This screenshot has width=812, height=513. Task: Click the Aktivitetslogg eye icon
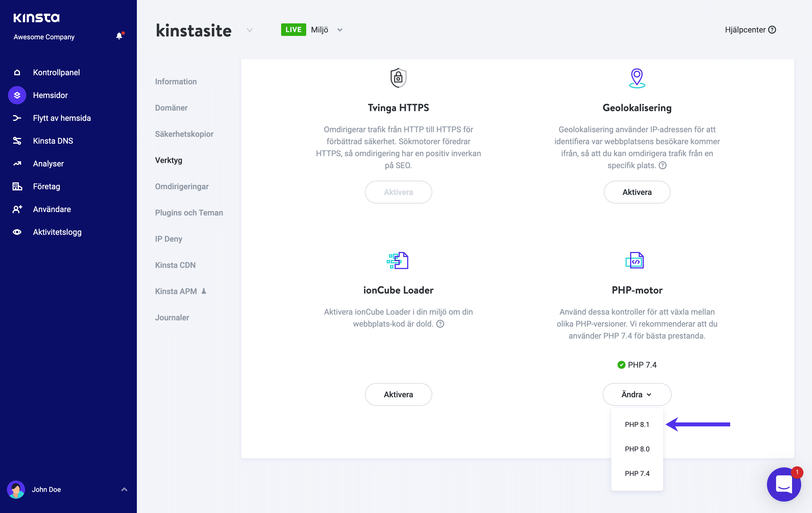[x=17, y=232]
